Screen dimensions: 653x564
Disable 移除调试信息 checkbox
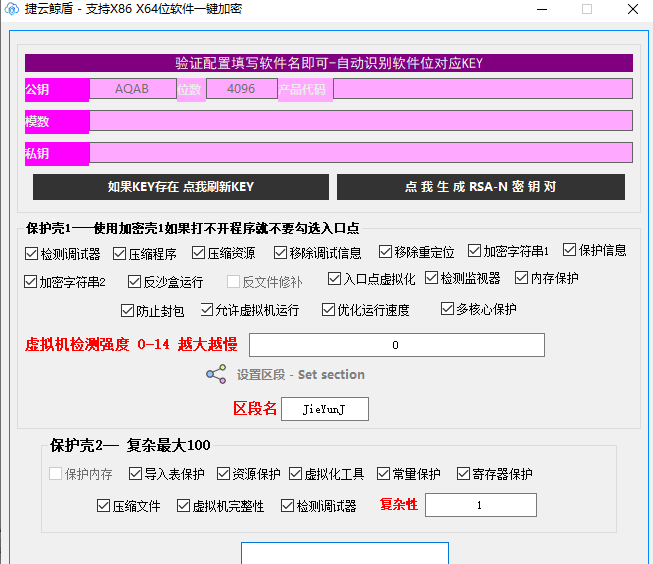coord(280,252)
